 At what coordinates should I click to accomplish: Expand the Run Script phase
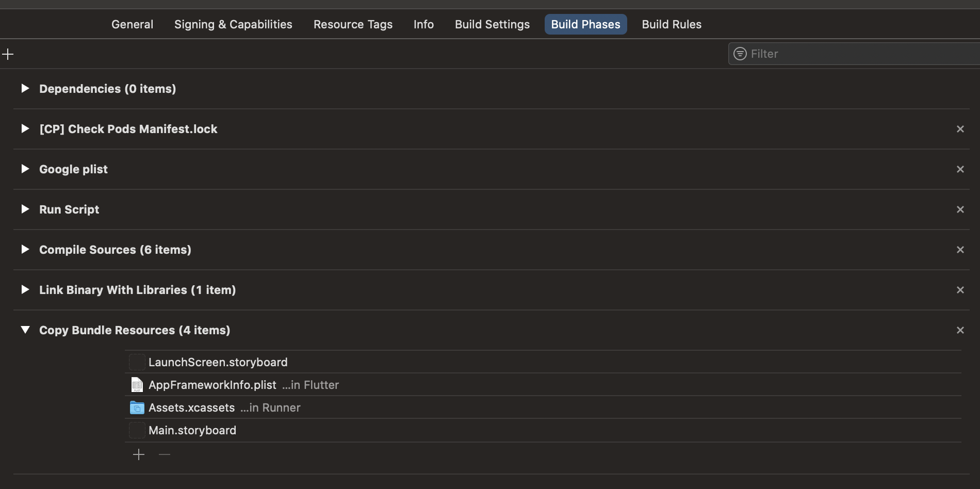25,209
